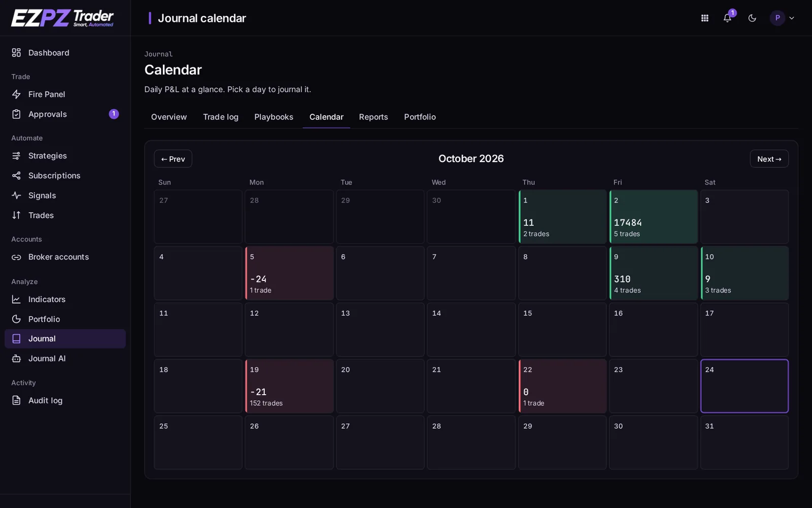Click the Approvals clipboard icon

coord(16,114)
